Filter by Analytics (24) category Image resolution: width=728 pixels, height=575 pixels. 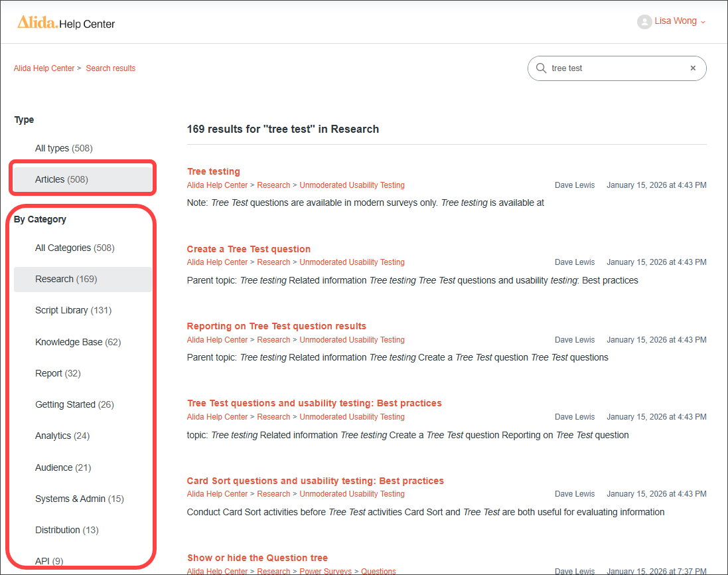62,436
